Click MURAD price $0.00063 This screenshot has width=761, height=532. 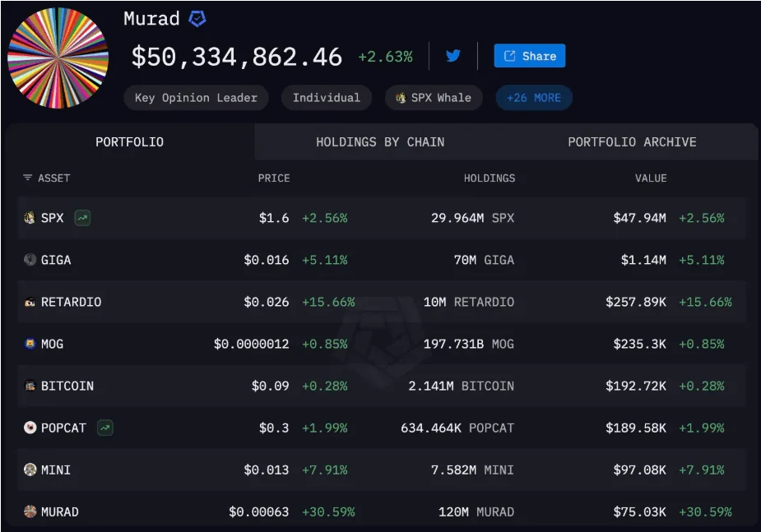pyautogui.click(x=258, y=512)
